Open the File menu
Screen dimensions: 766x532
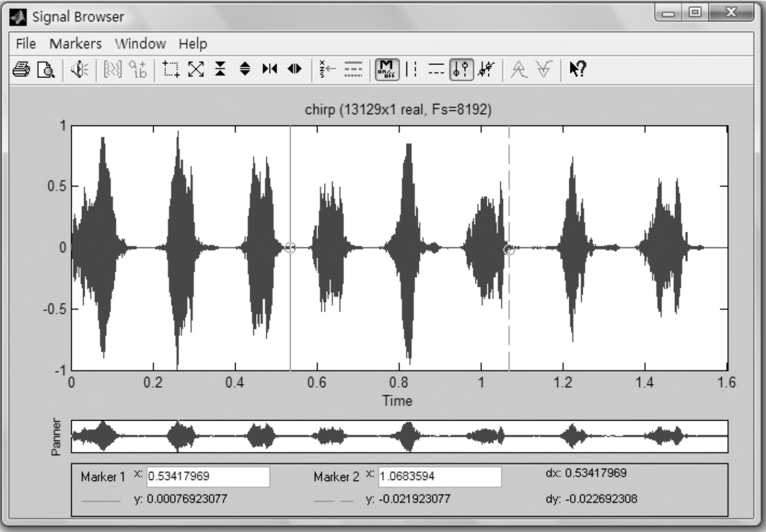point(25,44)
